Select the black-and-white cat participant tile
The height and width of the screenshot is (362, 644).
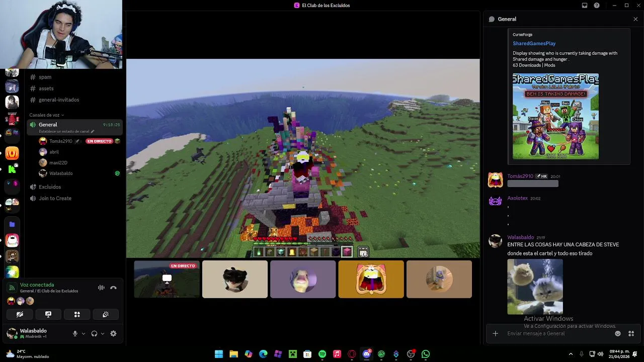[x=235, y=279]
